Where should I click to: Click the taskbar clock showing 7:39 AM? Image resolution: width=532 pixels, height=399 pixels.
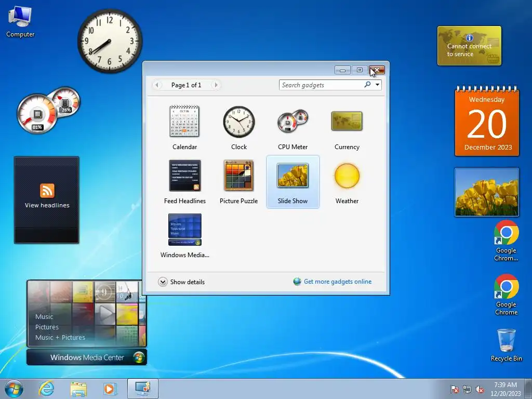pyautogui.click(x=506, y=389)
